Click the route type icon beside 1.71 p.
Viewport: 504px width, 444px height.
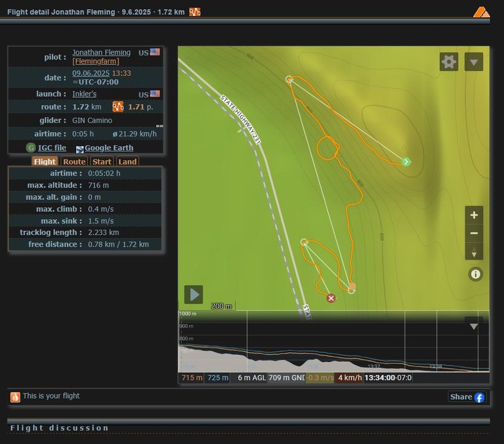coord(118,107)
